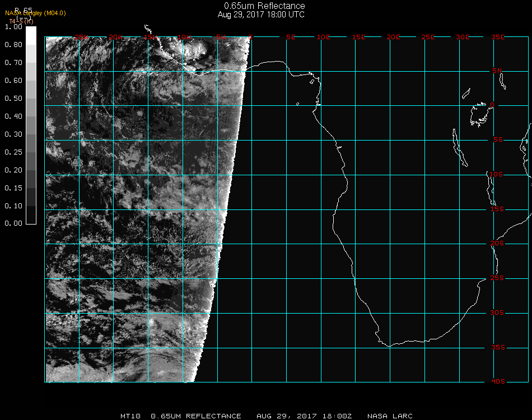532x420 pixels.
Task: Click the Lake Tanganyika outline on the map
Action: (460, 148)
